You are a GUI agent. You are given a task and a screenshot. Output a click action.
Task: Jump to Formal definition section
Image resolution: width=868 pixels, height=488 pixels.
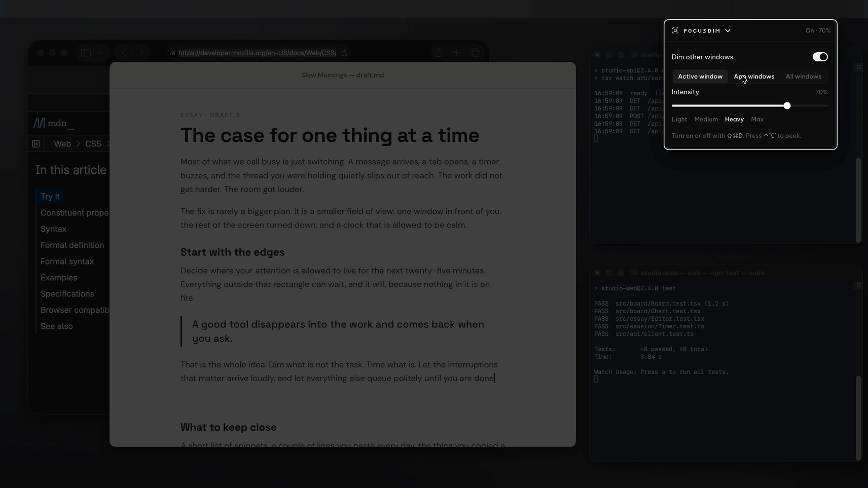[x=72, y=245]
